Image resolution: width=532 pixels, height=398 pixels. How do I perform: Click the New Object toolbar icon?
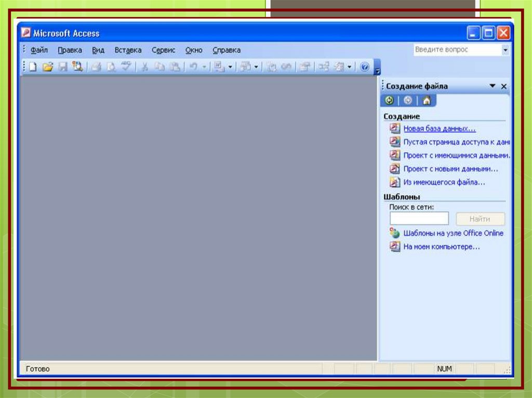[339, 67]
